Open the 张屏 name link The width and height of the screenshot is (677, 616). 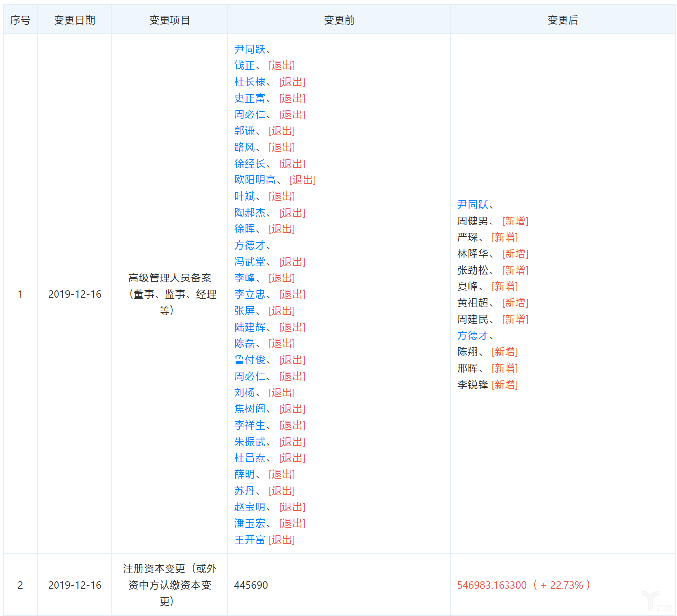(245, 311)
